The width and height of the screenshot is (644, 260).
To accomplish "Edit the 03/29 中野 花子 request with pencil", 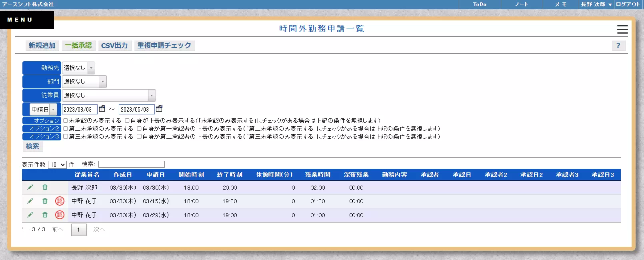I will (x=30, y=215).
